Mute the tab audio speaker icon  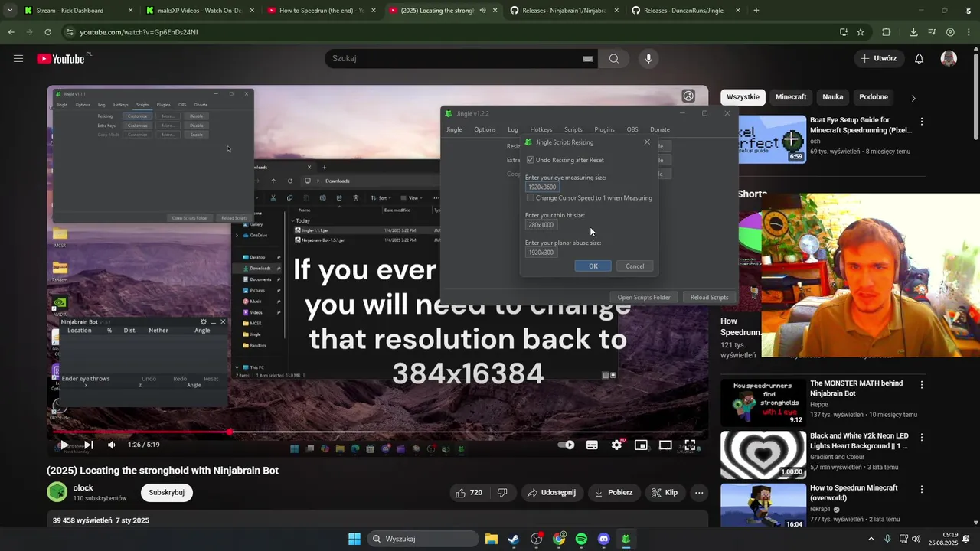(482, 11)
